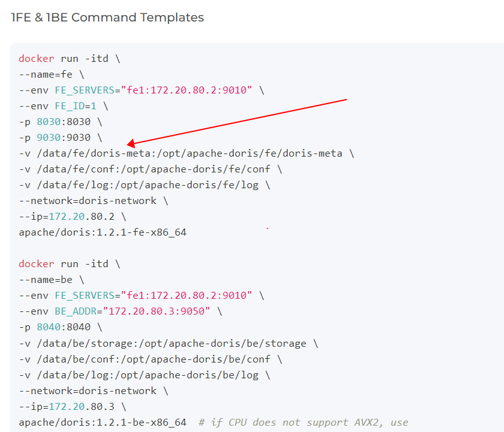504x432 pixels.
Task: Click the '/data/fe/log' volume mount line
Action: pos(145,185)
